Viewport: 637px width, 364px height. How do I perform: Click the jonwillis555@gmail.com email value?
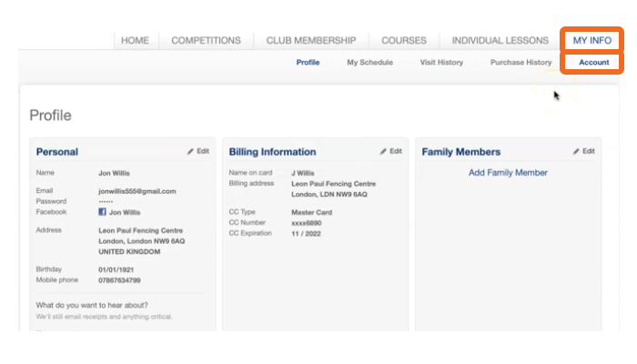[136, 191]
